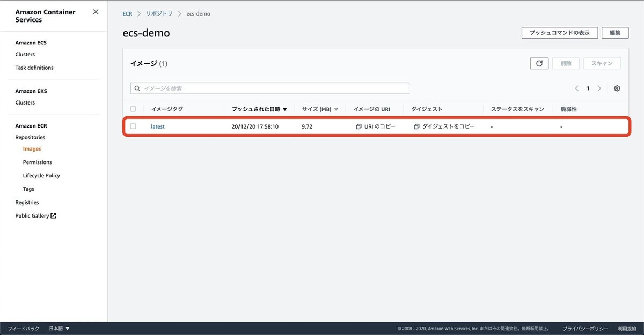The height and width of the screenshot is (335, 644).
Task: Click the 編集 button
Action: [615, 33]
